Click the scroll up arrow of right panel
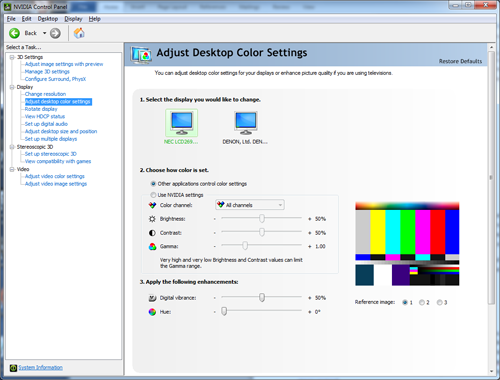The image size is (500, 380). pos(491,48)
